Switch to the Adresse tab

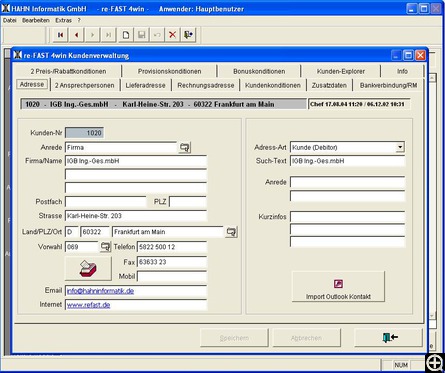click(32, 84)
